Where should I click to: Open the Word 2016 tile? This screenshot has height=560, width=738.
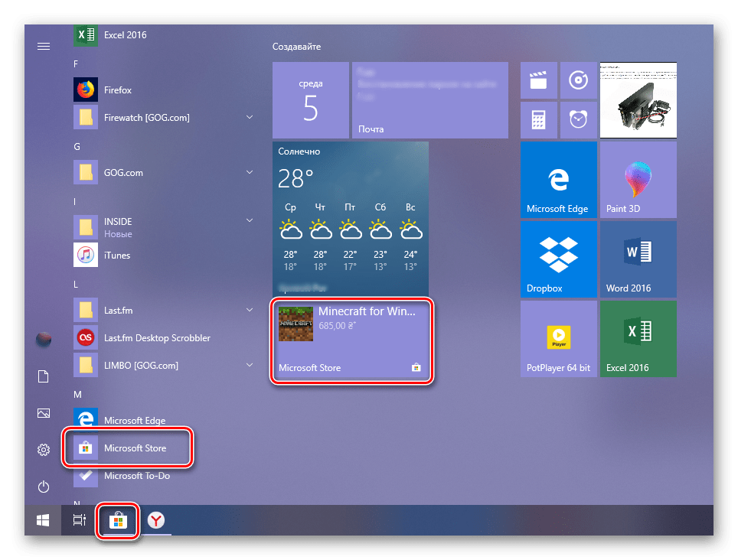pos(638,259)
